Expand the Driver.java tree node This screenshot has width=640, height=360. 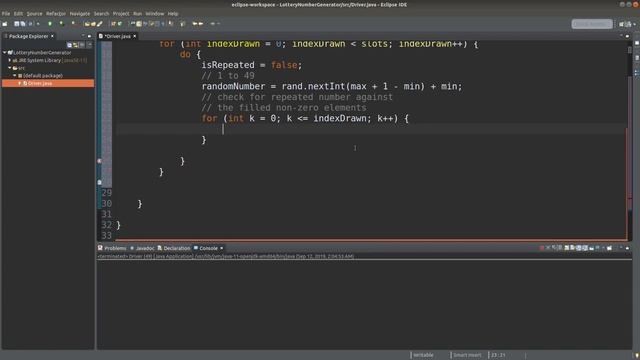click(20, 83)
